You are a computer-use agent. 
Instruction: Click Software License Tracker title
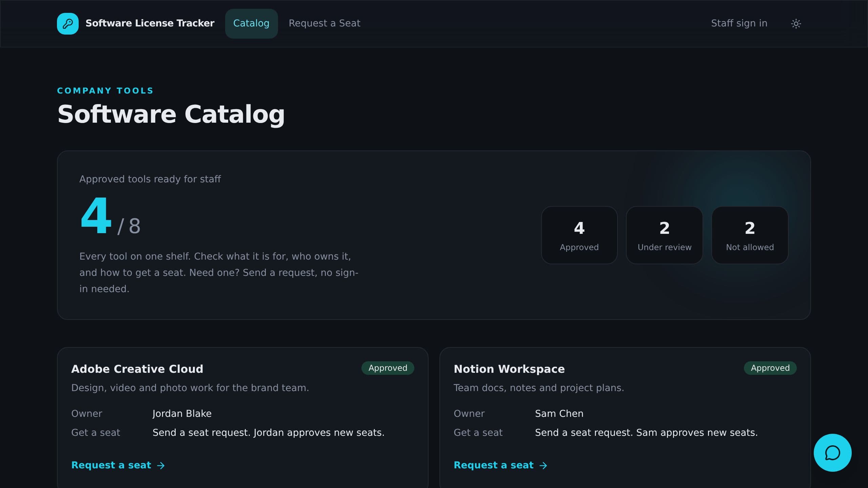pyautogui.click(x=150, y=23)
